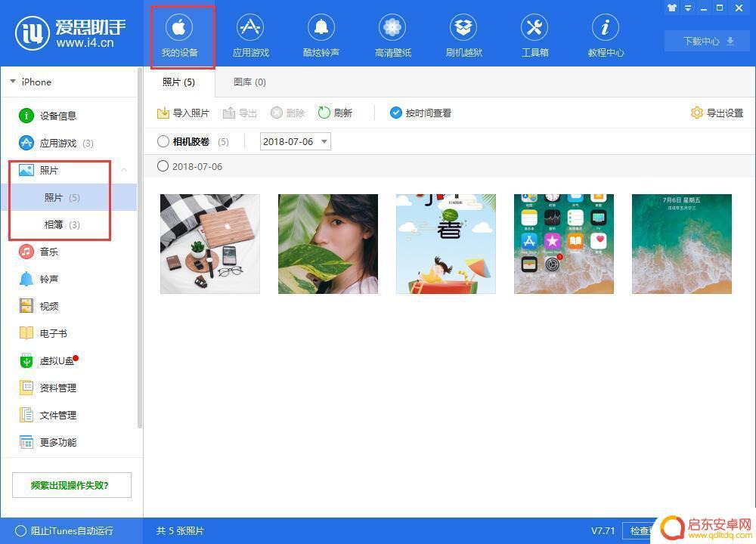The width and height of the screenshot is (756, 544).
Task: Open 文件管理 in the sidebar
Action: (x=47, y=415)
